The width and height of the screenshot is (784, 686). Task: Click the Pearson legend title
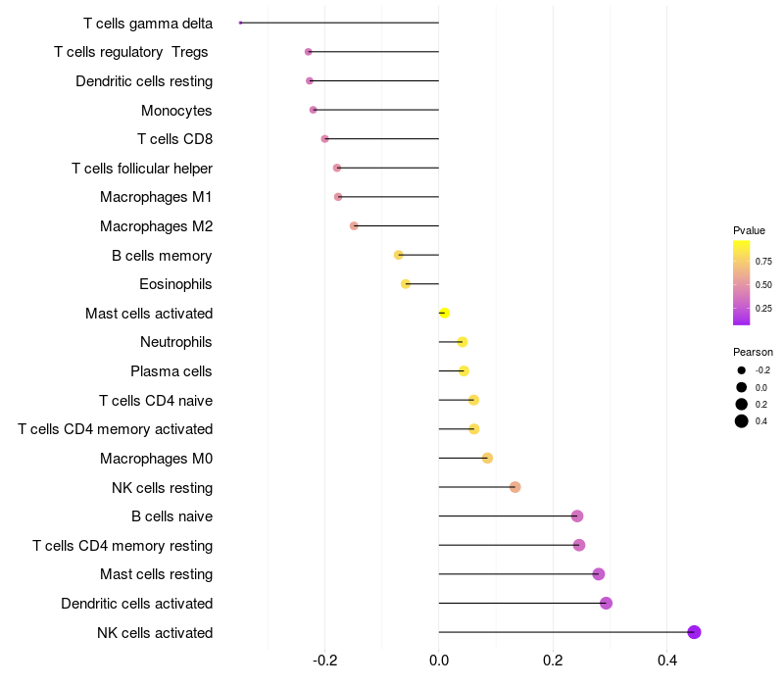(753, 352)
